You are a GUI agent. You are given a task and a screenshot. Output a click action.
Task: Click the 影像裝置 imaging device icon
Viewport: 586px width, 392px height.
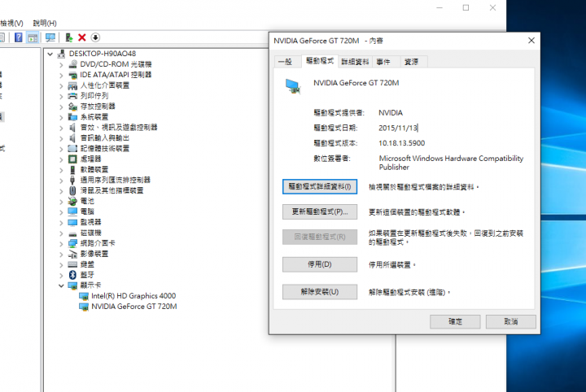click(73, 254)
